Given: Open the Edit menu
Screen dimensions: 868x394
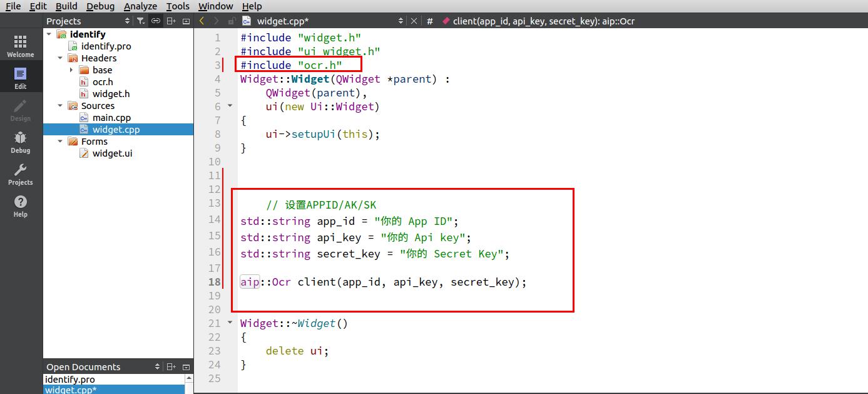Looking at the screenshot, I should click(38, 6).
